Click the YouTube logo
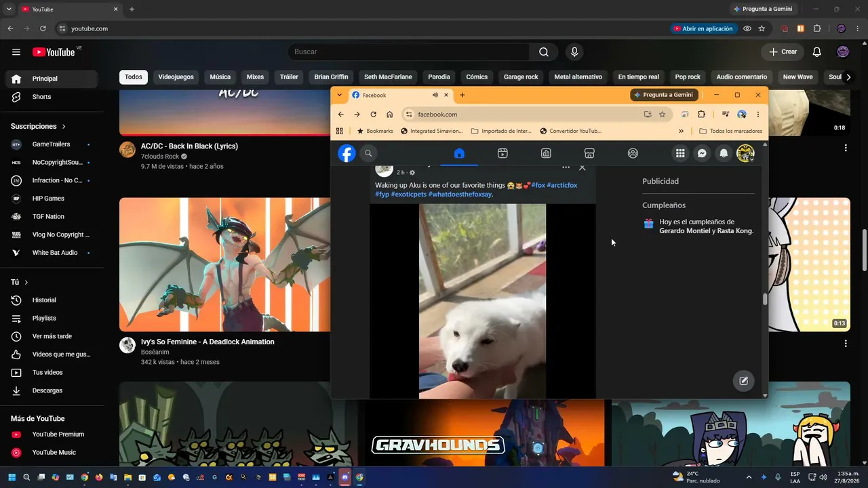The image size is (868, 488). [x=54, y=52]
